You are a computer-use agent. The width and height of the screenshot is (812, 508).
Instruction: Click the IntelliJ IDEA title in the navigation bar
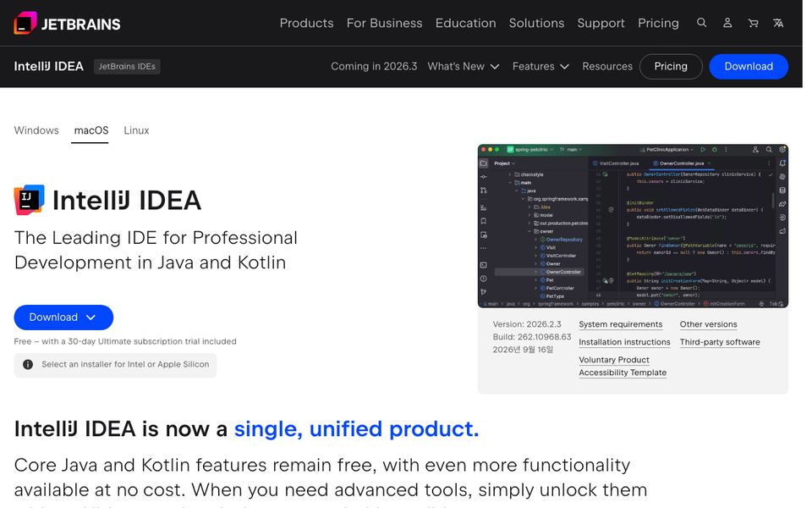49,66
